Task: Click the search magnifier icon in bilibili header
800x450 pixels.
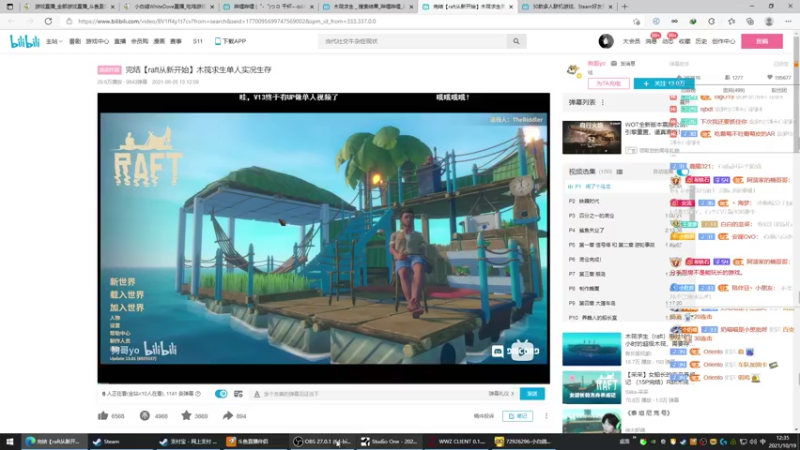Action: (x=516, y=41)
